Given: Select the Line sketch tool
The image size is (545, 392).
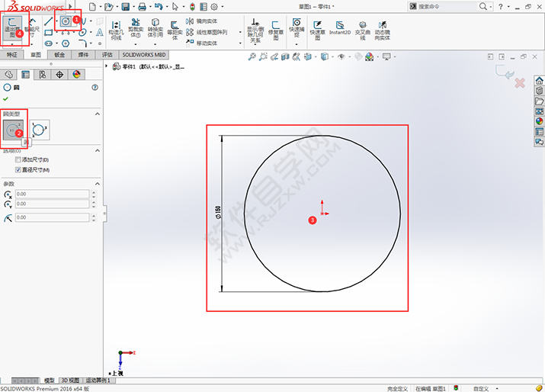Looking at the screenshot, I should pyautogui.click(x=49, y=21).
